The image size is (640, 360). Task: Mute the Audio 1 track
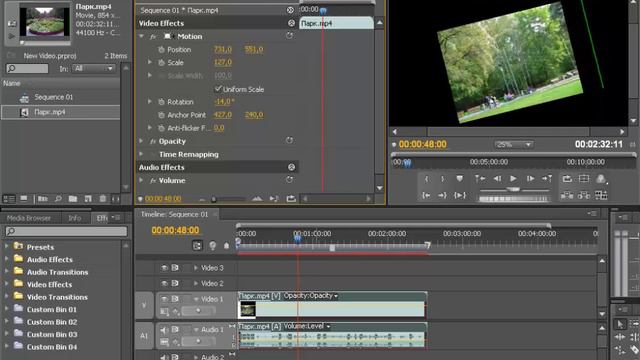pyautogui.click(x=164, y=330)
